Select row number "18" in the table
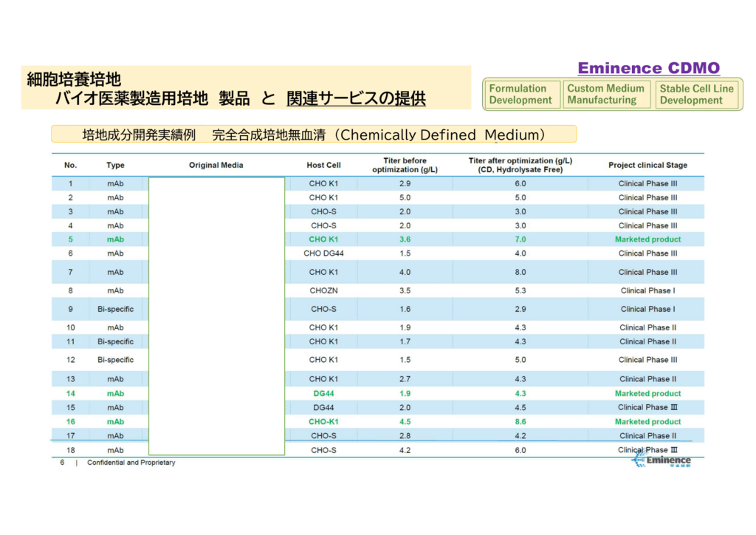Viewport: 756px width, 535px height. coord(70,450)
